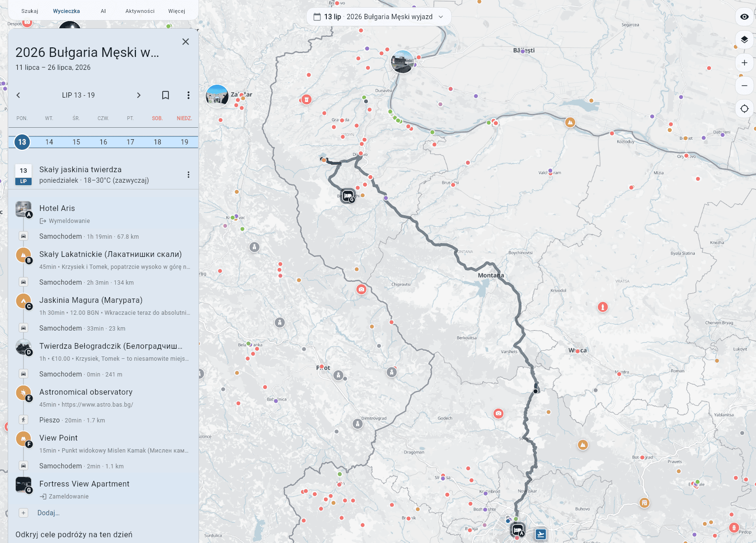756x543 pixels.
Task: Zoom in with the plus button
Action: coord(744,63)
